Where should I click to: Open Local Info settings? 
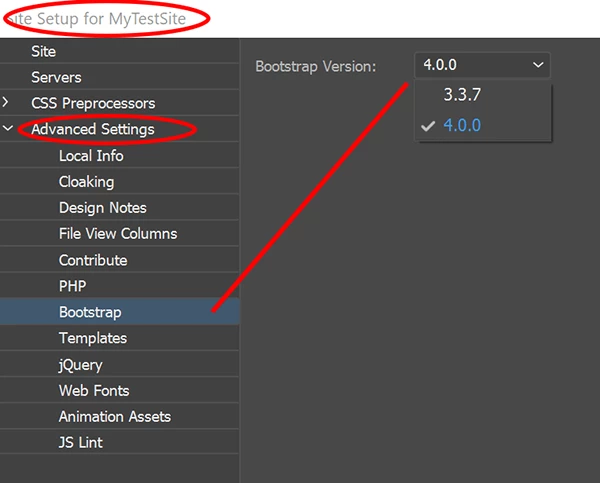click(119, 156)
